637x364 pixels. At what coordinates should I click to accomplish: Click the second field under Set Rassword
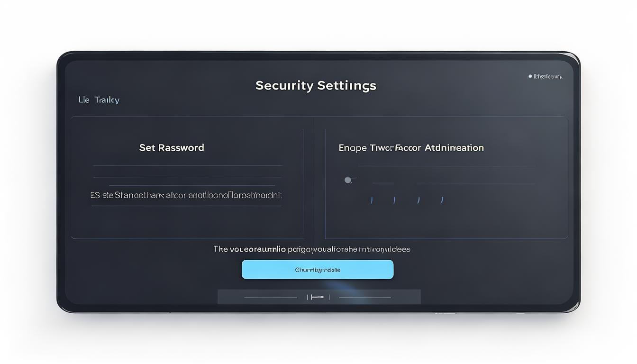pyautogui.click(x=188, y=177)
